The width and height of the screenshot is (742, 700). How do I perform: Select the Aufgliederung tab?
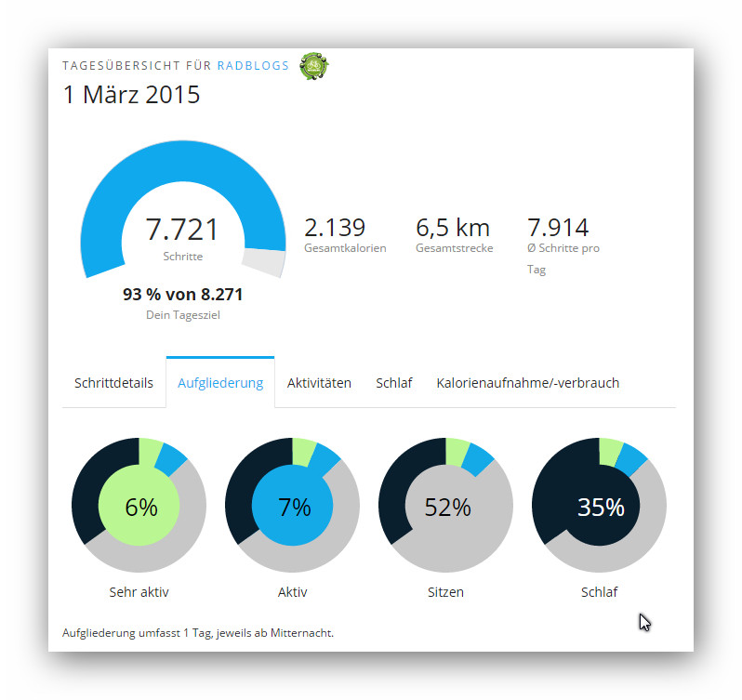tap(220, 383)
